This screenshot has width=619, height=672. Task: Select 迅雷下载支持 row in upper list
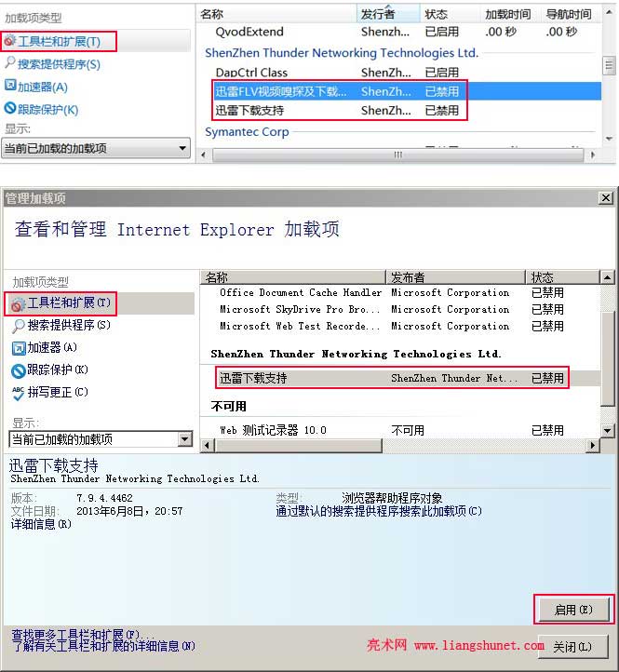[398, 111]
